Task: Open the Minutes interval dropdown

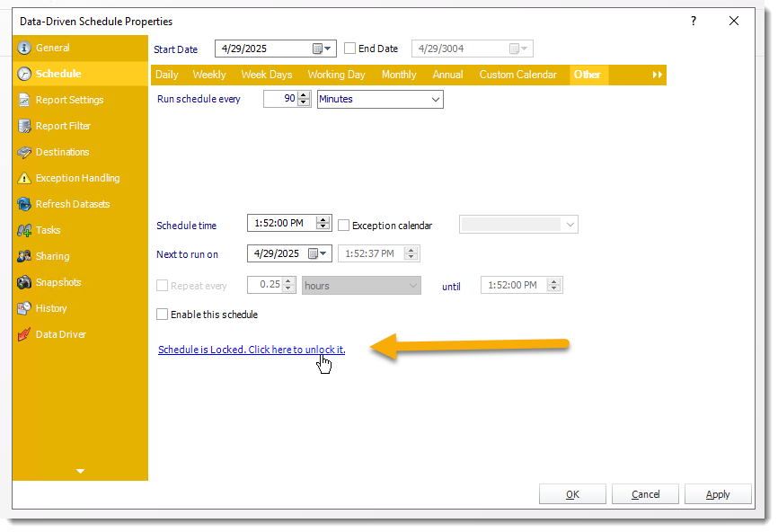Action: 438,99
